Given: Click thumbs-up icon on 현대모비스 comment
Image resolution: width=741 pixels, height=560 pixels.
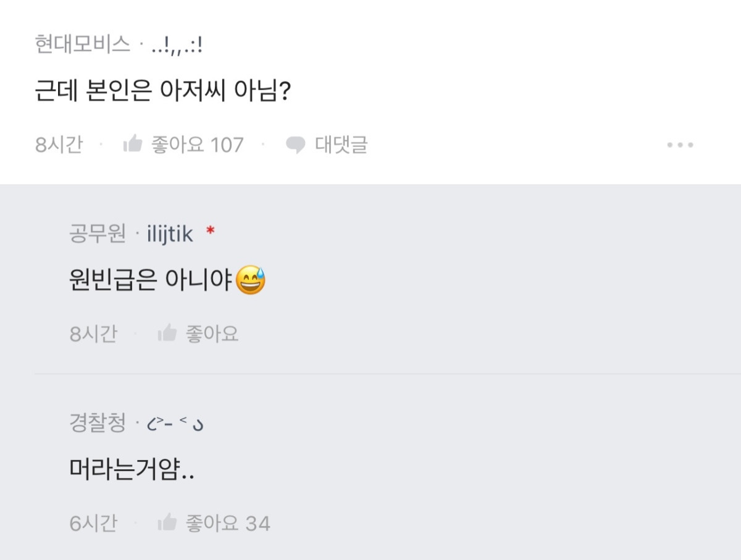Looking at the screenshot, I should click(133, 145).
